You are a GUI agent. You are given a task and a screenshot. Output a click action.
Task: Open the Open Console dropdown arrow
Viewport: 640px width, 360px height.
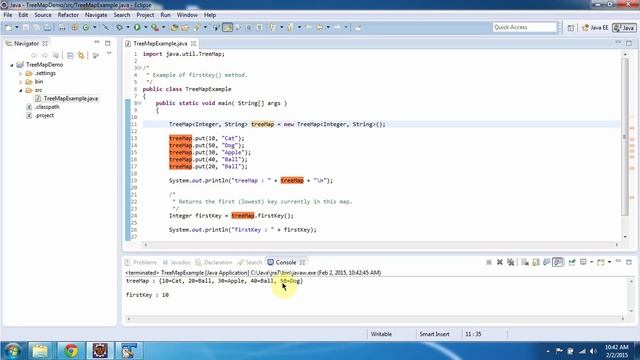(609, 262)
